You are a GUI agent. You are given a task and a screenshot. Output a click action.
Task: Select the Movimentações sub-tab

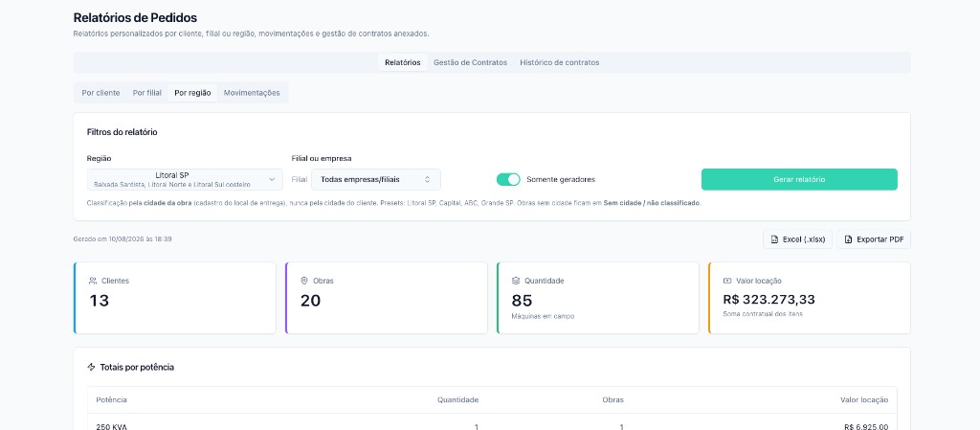252,93
